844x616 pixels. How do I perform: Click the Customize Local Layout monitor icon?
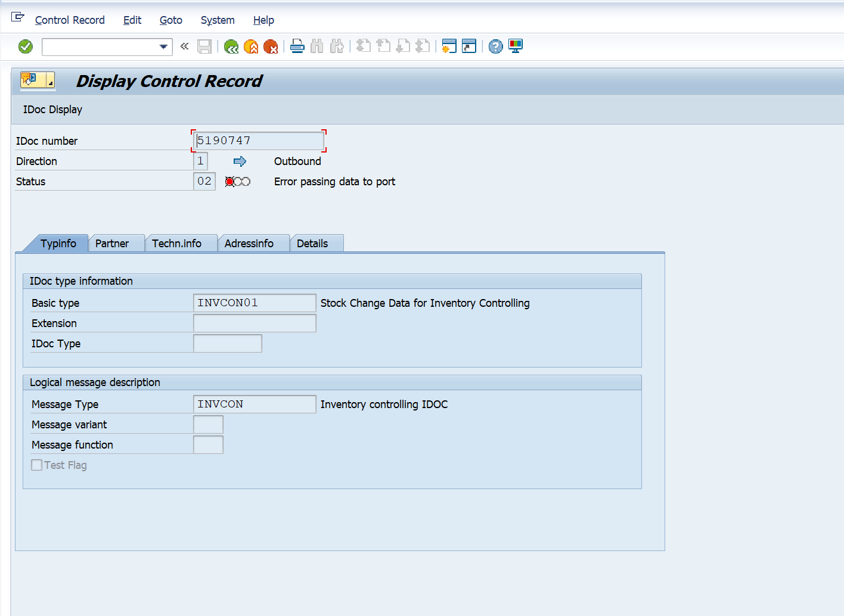(516, 46)
